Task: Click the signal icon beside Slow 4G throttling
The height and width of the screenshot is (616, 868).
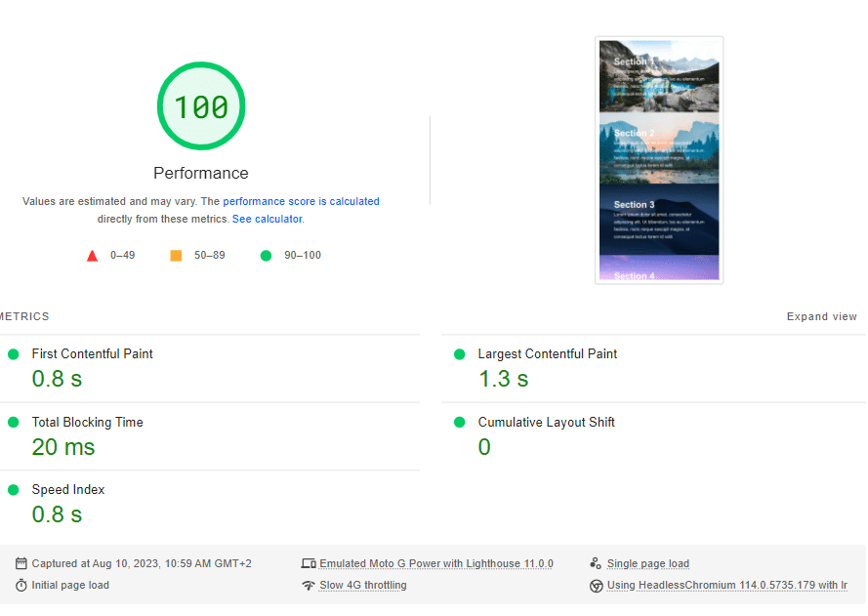Action: 309,585
